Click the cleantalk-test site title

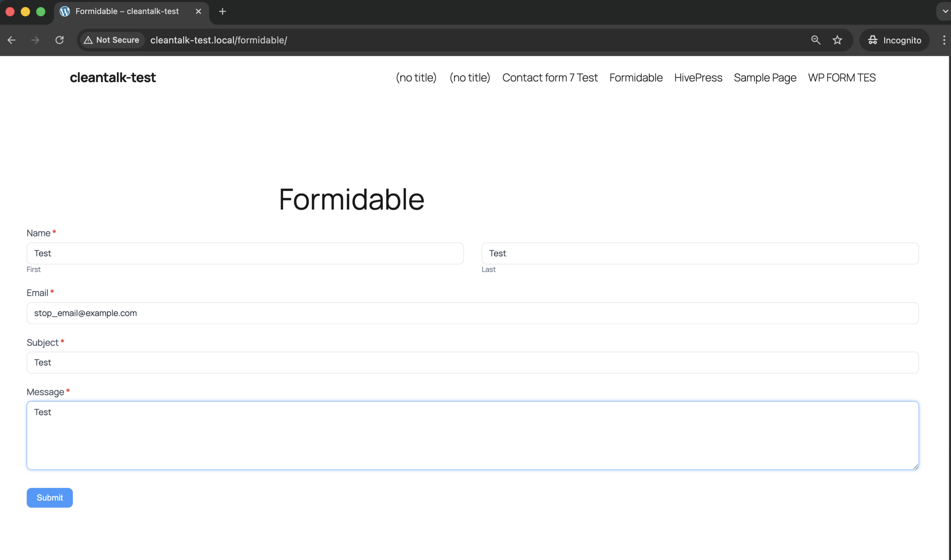tap(113, 78)
